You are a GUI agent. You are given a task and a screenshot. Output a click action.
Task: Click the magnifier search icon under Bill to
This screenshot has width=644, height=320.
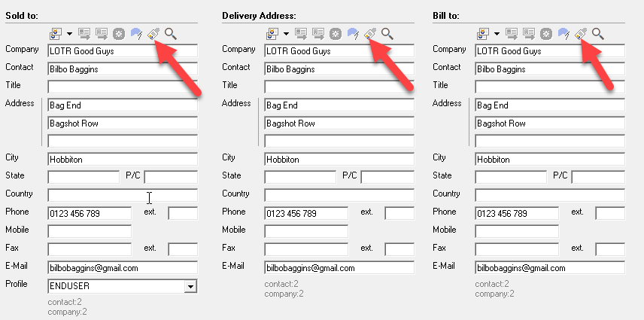[x=598, y=33]
